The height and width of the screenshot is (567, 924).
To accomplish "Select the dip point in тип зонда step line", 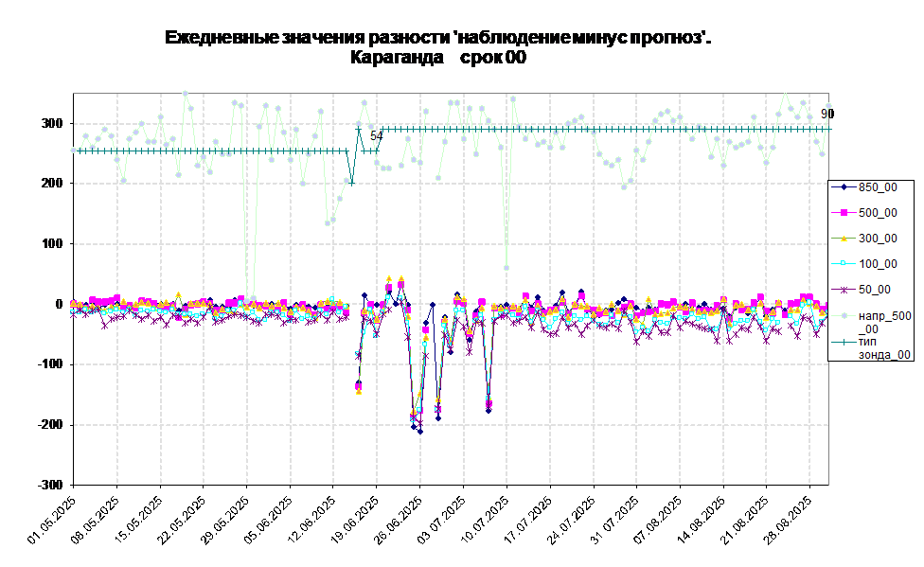I will click(x=352, y=183).
